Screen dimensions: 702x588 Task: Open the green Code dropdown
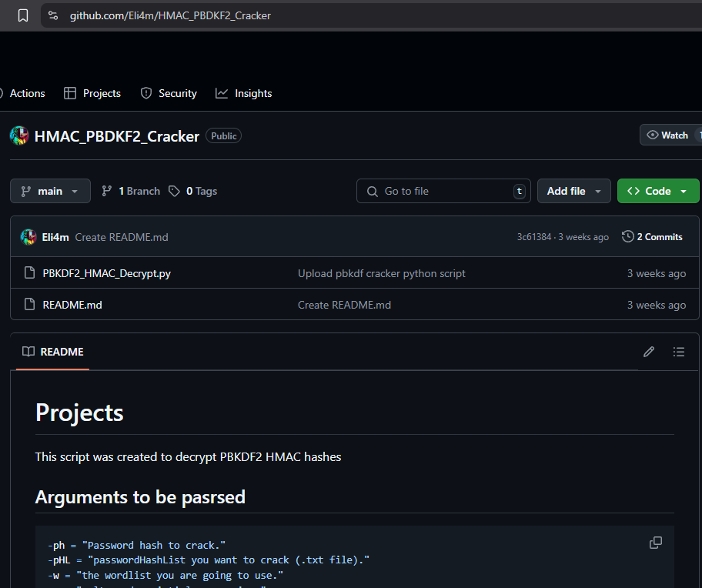[657, 191]
